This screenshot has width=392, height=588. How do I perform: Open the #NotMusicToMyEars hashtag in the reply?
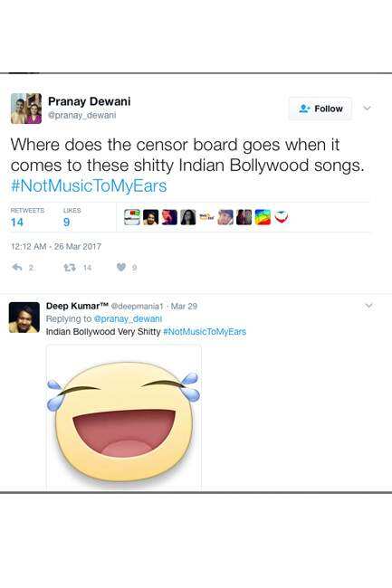pos(205,332)
